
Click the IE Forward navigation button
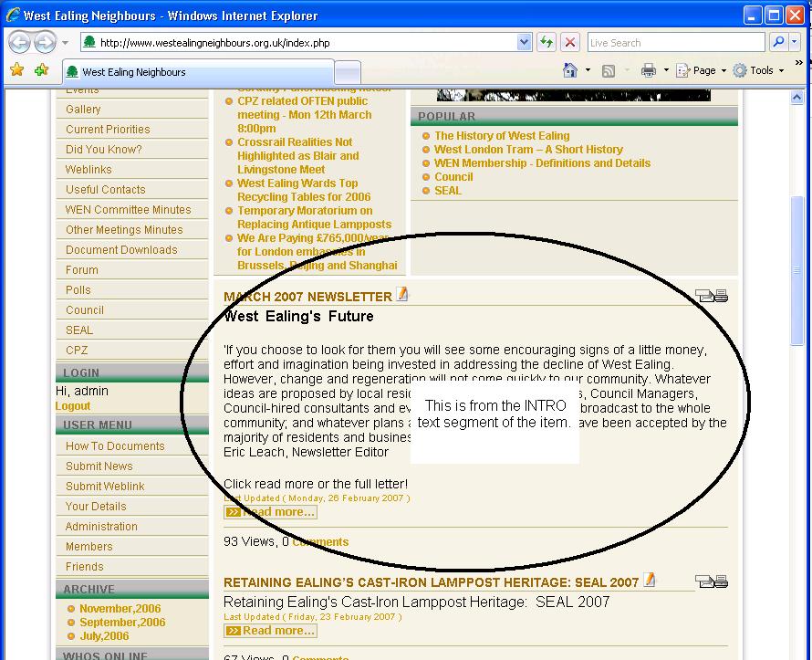(x=45, y=43)
